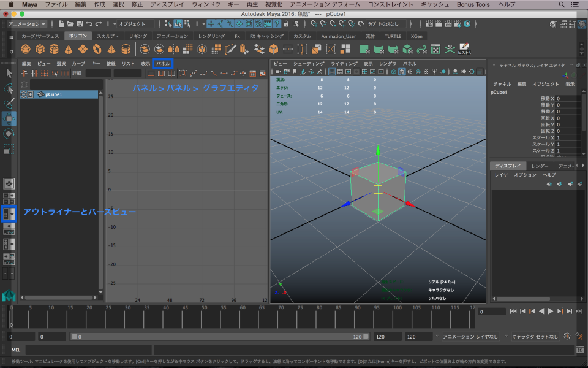
Task: Open the Maya logo home icon
Action: coord(9,296)
